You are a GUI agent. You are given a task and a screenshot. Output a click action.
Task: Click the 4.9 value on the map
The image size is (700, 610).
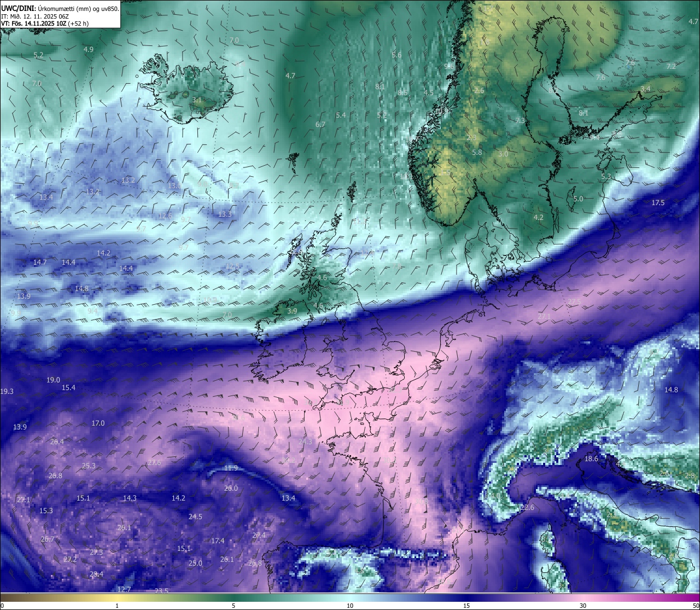tap(88, 49)
